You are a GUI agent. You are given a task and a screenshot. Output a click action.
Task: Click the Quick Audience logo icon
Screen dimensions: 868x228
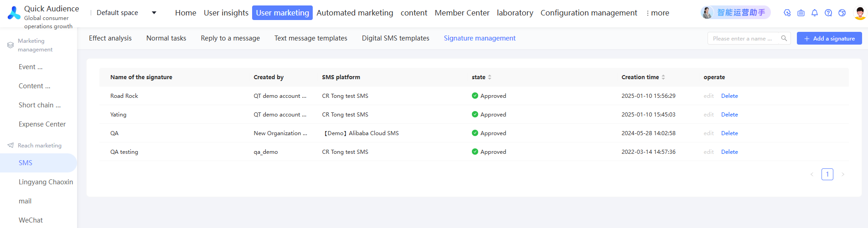pos(14,13)
